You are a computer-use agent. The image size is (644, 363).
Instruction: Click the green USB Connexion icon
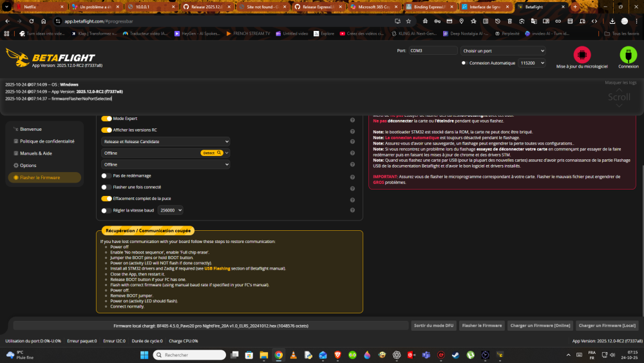pos(628,54)
